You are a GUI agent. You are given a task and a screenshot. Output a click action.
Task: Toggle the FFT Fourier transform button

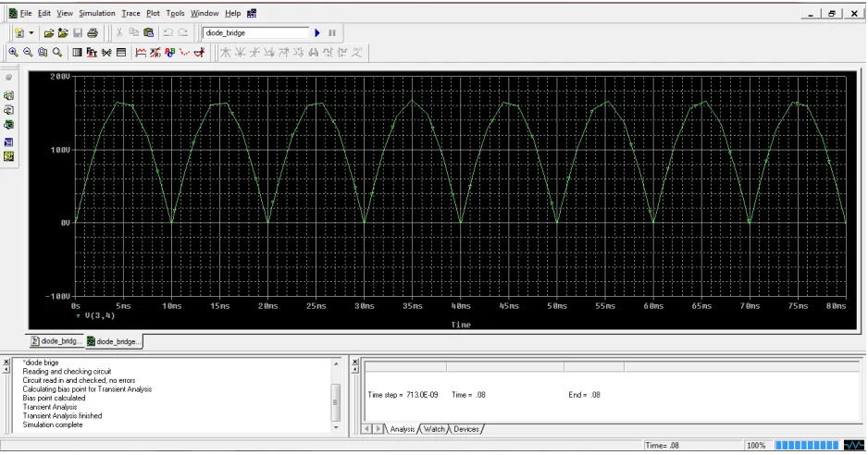pos(92,52)
